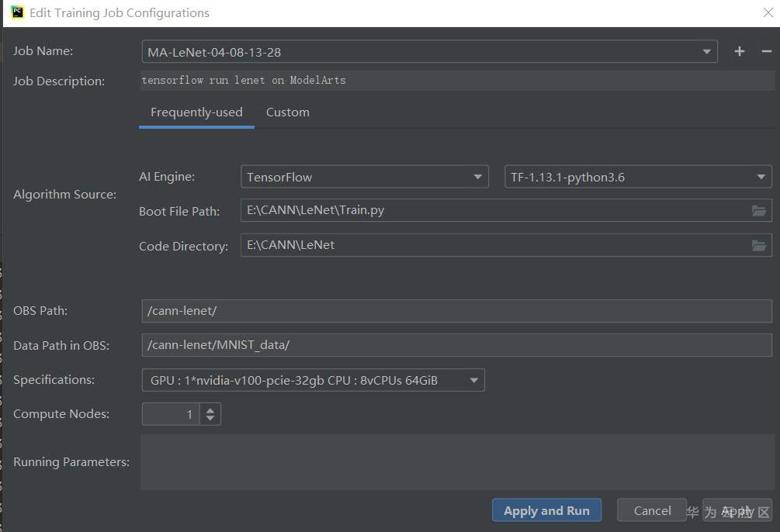
Task: Increase the Compute Nodes count
Action: 210,409
